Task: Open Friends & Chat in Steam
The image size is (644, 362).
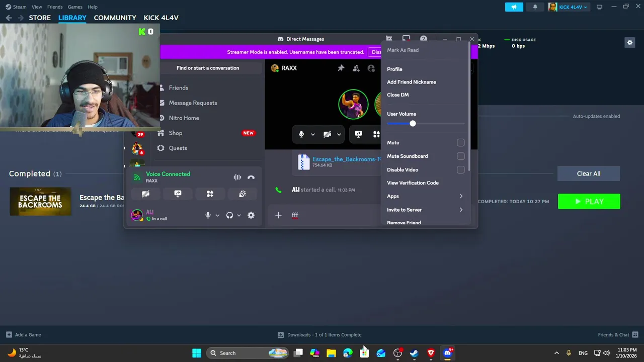Action: click(x=618, y=334)
